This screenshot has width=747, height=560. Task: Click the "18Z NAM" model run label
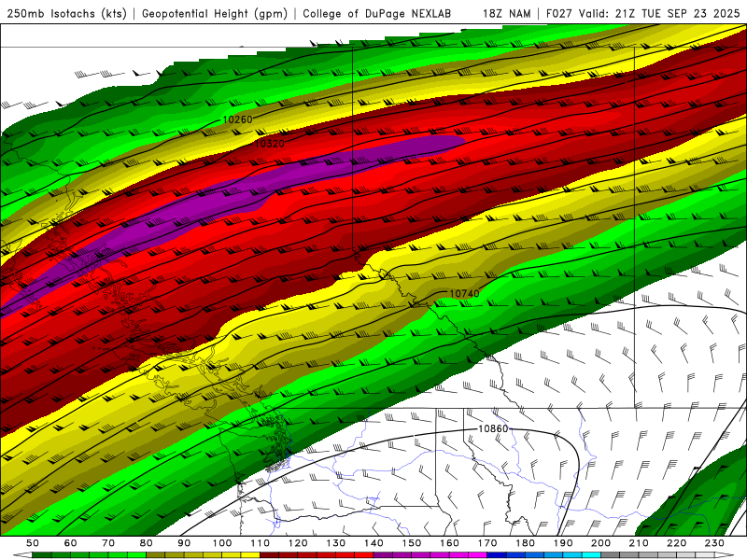(x=506, y=14)
